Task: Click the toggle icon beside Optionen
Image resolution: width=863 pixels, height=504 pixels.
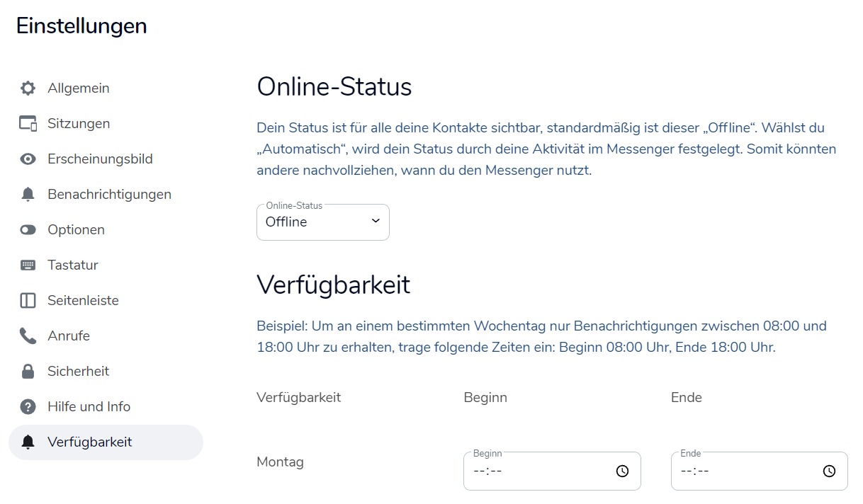Action: [28, 230]
